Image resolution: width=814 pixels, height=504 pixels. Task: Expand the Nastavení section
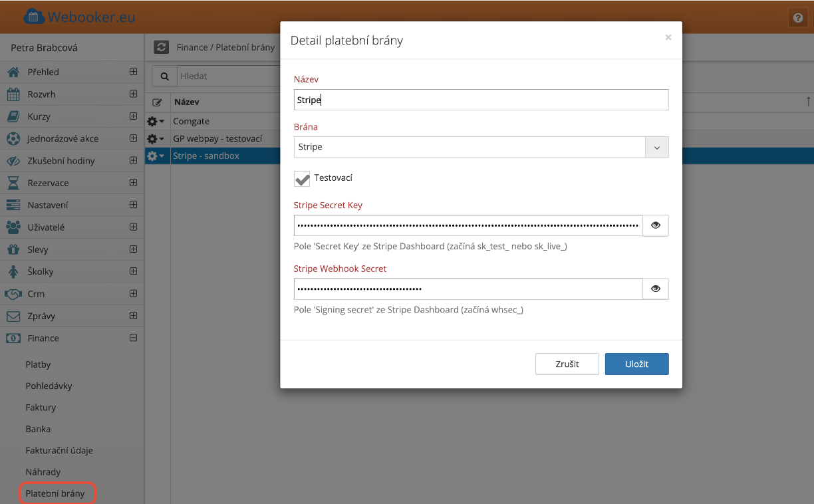(134, 205)
